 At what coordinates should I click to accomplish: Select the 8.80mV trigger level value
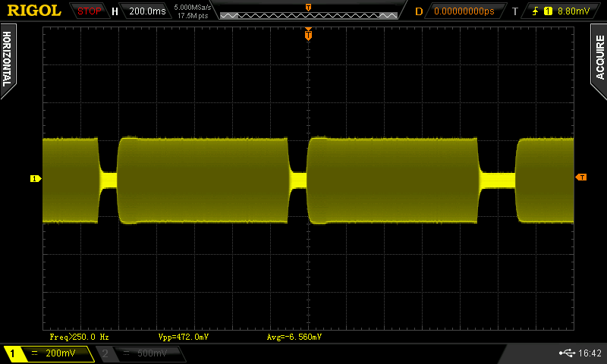point(574,11)
